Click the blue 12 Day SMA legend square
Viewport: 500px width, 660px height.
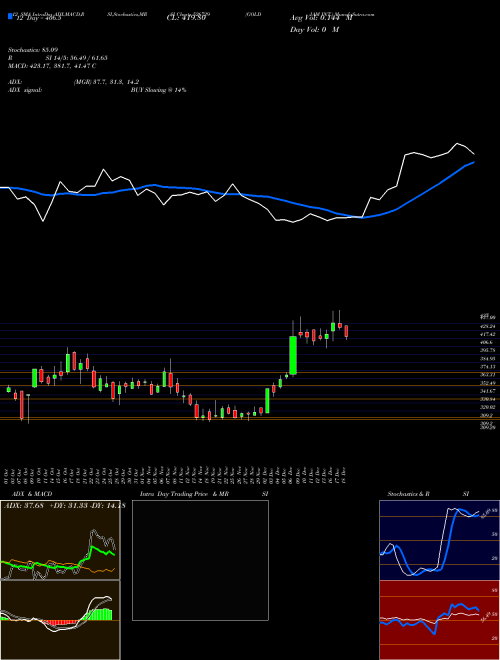pos(10,16)
